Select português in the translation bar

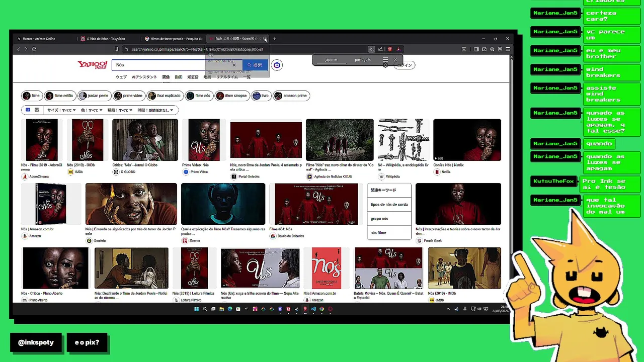363,60
